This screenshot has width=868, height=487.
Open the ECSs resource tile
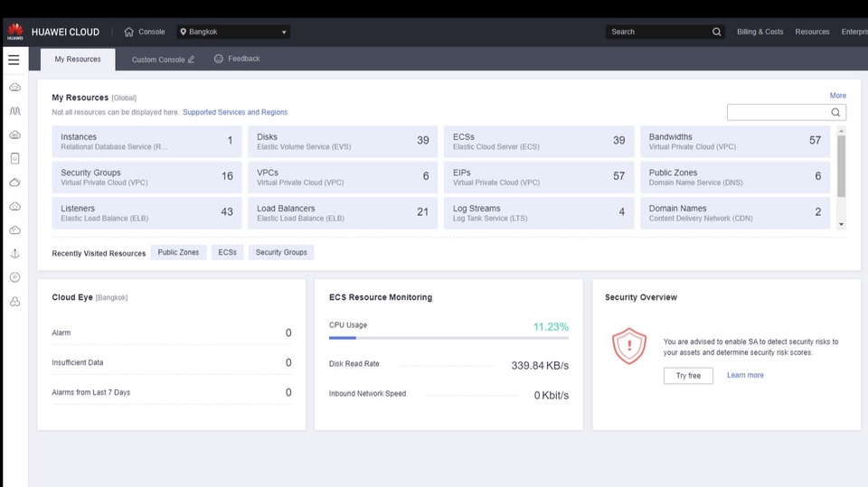coord(538,141)
